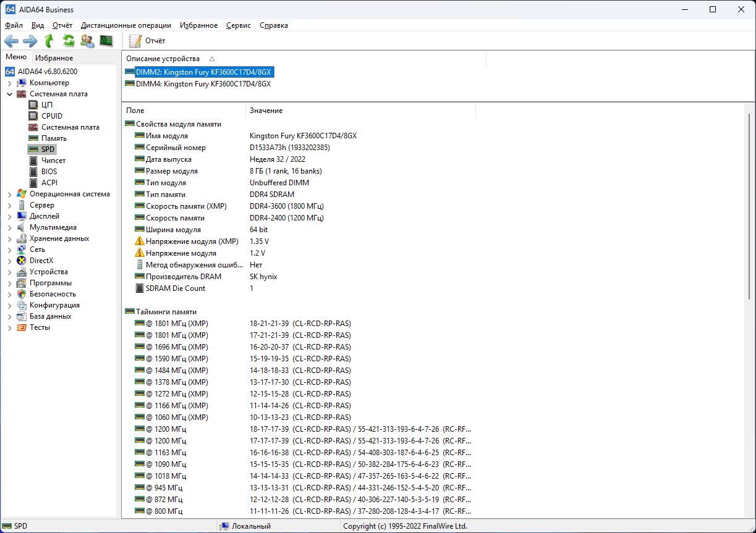756x533 pixels.
Task: Open the Чипсет tree item
Action: coord(53,161)
